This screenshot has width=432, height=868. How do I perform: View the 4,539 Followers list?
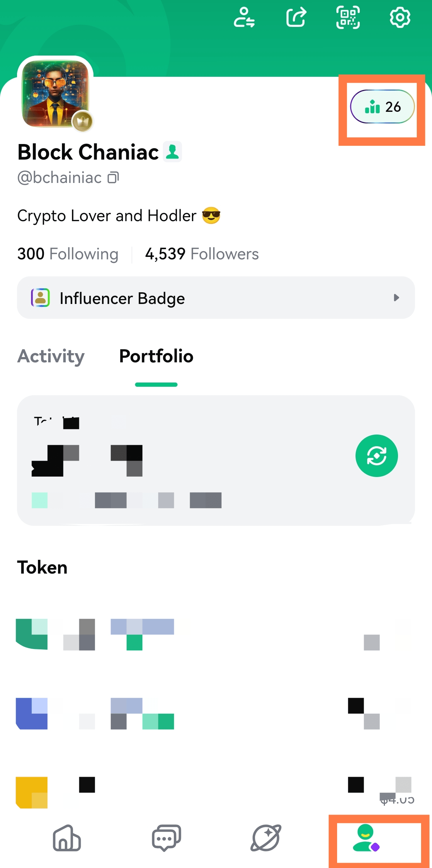pyautogui.click(x=202, y=254)
